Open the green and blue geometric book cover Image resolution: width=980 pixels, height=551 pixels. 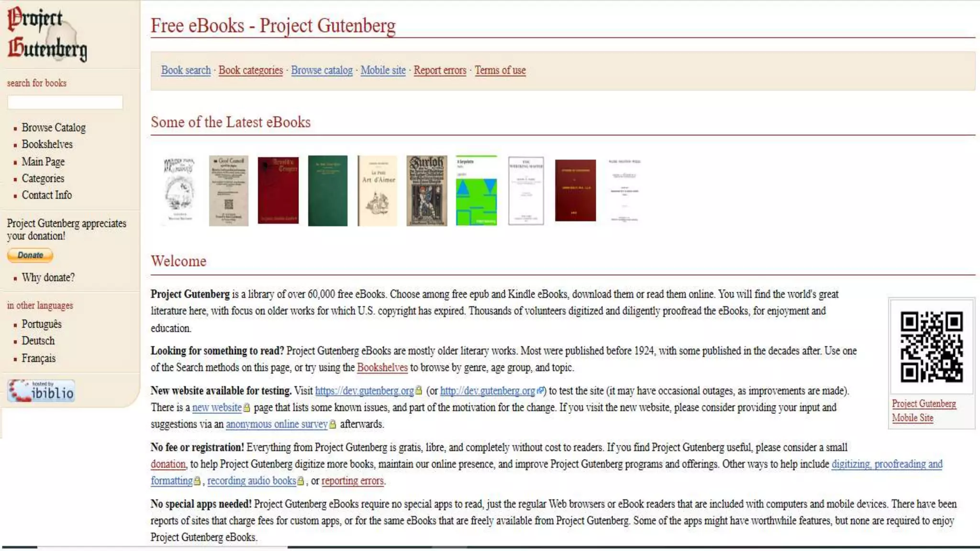point(476,190)
